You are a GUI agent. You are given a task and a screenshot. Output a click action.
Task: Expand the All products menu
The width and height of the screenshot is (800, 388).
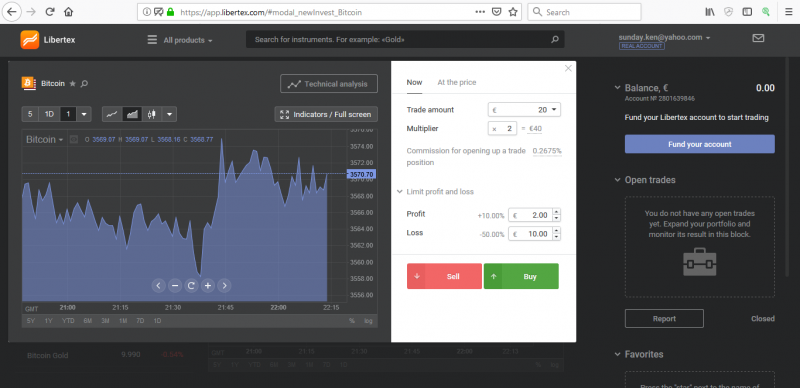pyautogui.click(x=180, y=40)
